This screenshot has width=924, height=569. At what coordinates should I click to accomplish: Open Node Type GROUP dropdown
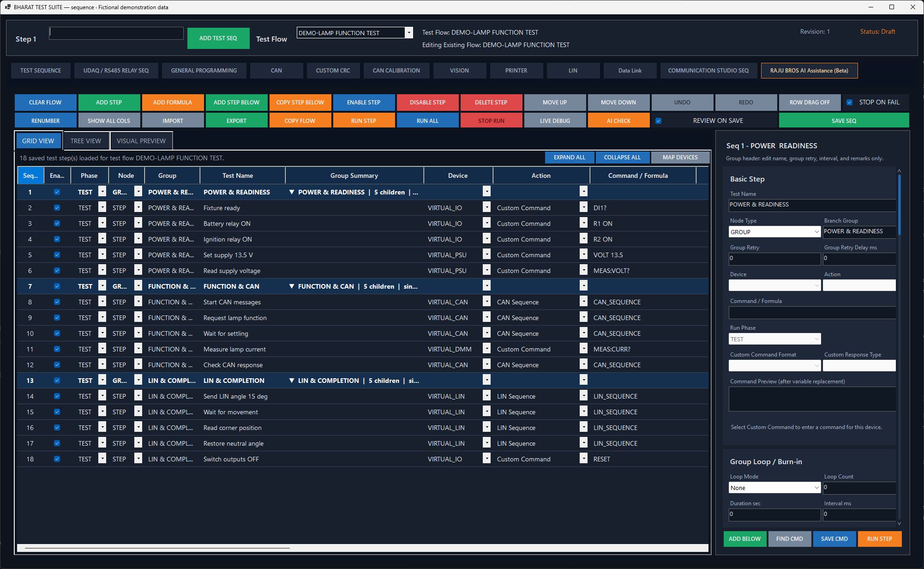click(774, 232)
